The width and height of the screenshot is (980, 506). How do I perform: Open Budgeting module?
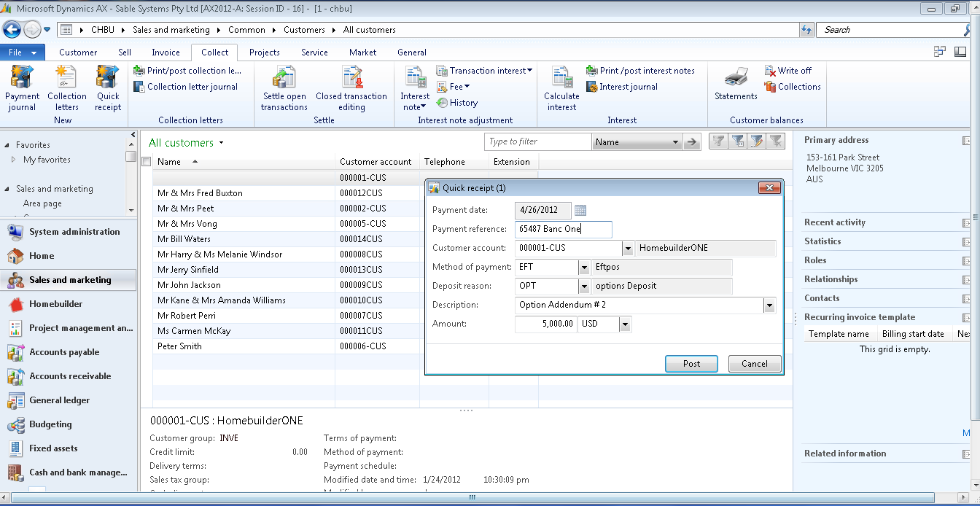coord(69,424)
